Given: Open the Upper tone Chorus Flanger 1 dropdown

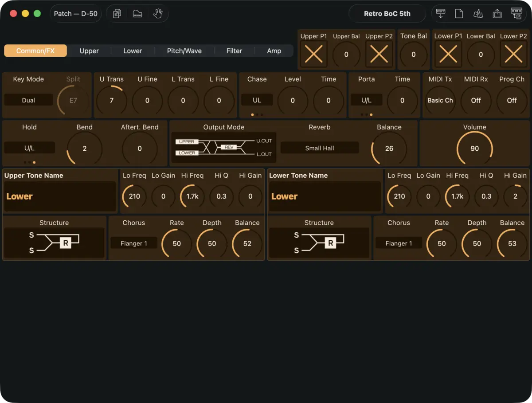Looking at the screenshot, I should tap(134, 243).
